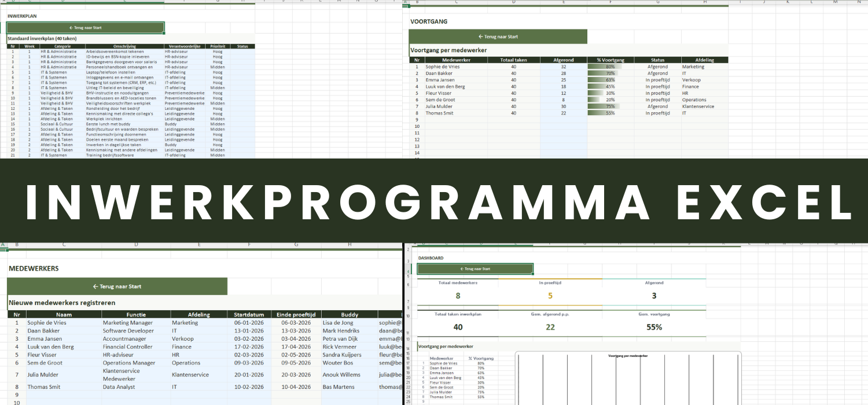Click the Totaal taken header in Voortgang table
Viewport: 868px width, 405px height.
tap(513, 60)
